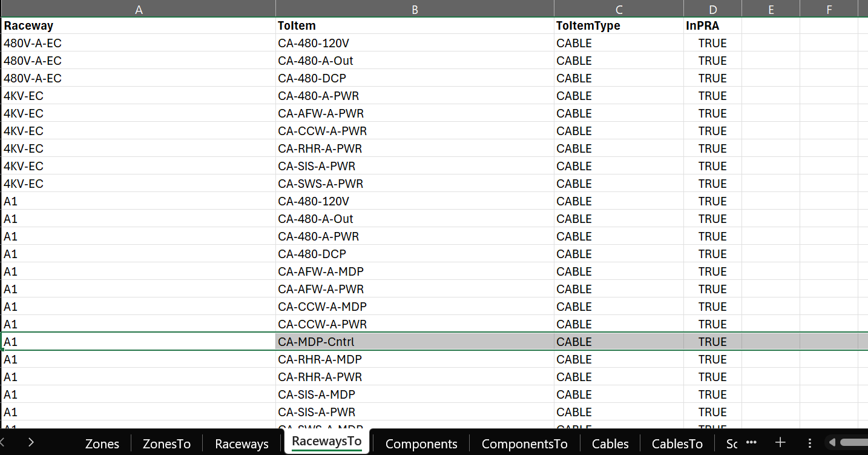This screenshot has width=868, height=455.
Task: Open the ZonesTo sheet tab
Action: click(x=166, y=444)
